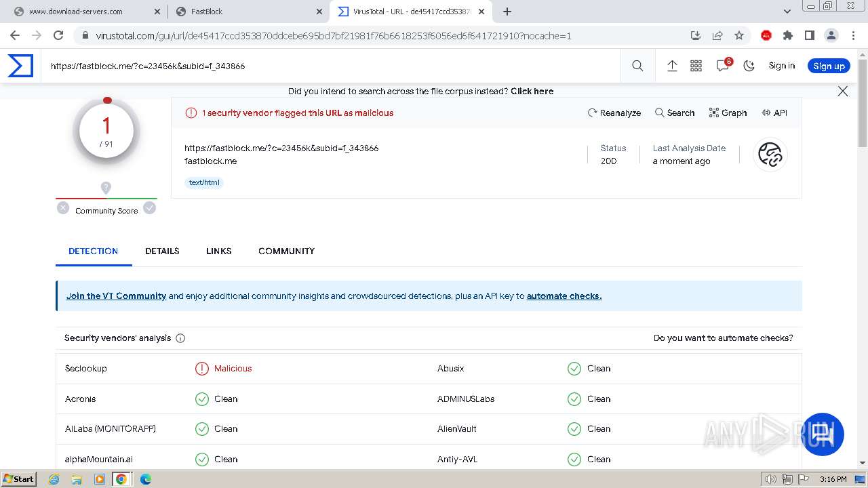The height and width of the screenshot is (488, 868).
Task: Click the Clean check icon for Abusix
Action: pyautogui.click(x=574, y=369)
